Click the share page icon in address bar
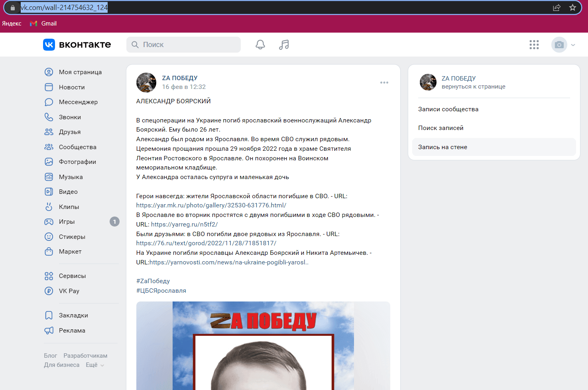588x390 pixels. 557,8
